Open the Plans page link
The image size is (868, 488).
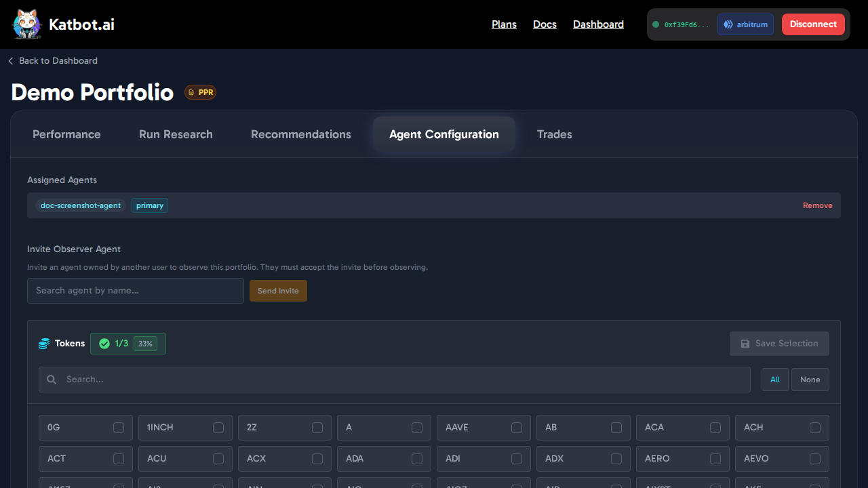click(x=504, y=24)
